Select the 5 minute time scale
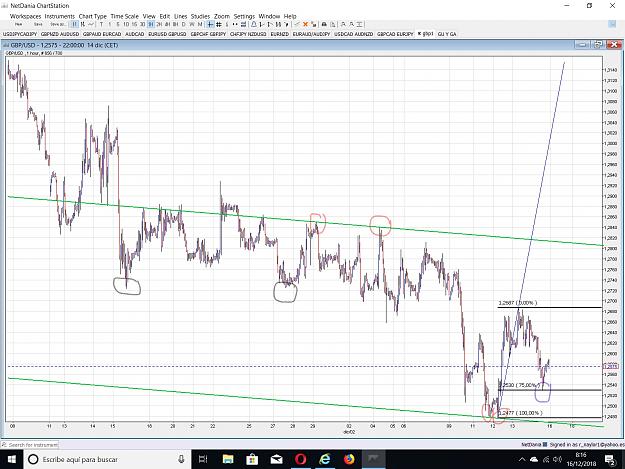 (x=118, y=24)
